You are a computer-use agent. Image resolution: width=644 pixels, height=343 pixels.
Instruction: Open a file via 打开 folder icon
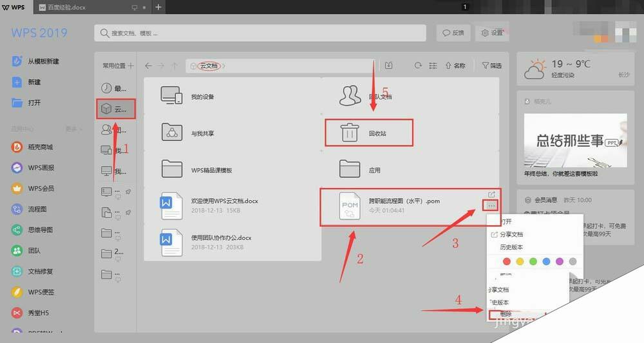tap(17, 102)
